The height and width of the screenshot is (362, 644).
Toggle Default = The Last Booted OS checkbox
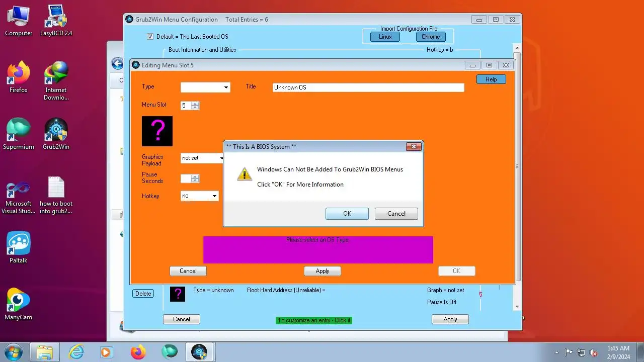click(150, 37)
